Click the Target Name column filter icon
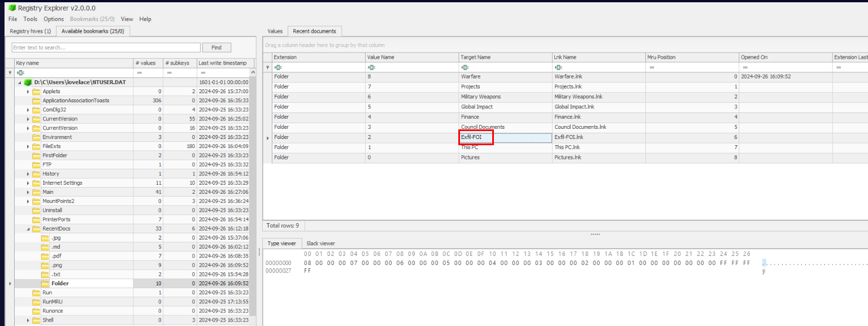 [463, 67]
